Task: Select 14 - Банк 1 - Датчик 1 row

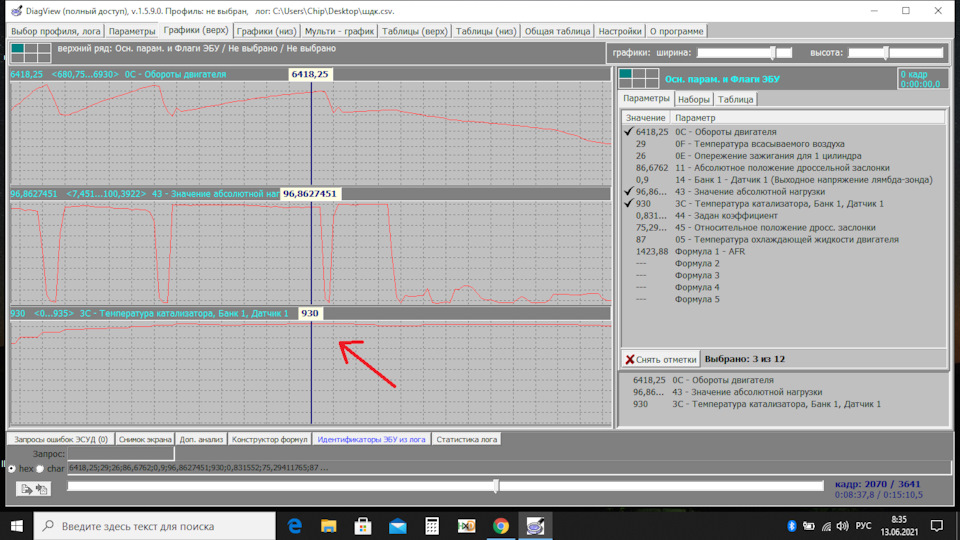Action: pos(784,179)
